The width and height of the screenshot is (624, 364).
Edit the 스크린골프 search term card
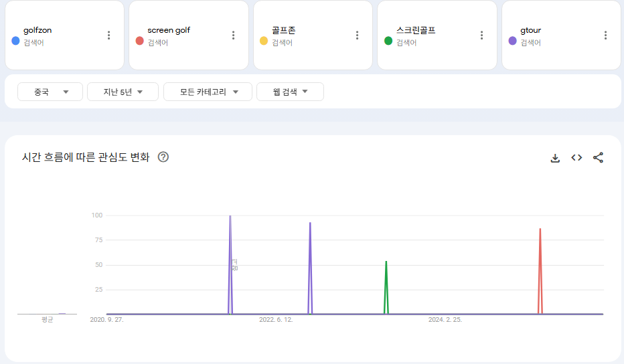coord(437,35)
